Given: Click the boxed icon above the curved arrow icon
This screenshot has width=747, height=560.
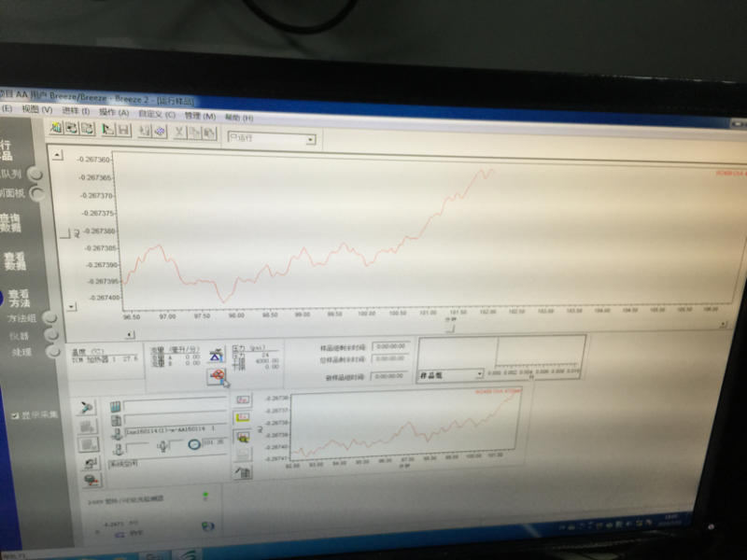Looking at the screenshot, I should coord(88,445).
